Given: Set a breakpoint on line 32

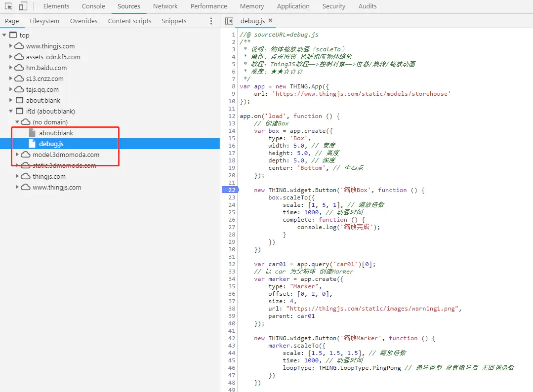Looking at the screenshot, I should pos(232,264).
